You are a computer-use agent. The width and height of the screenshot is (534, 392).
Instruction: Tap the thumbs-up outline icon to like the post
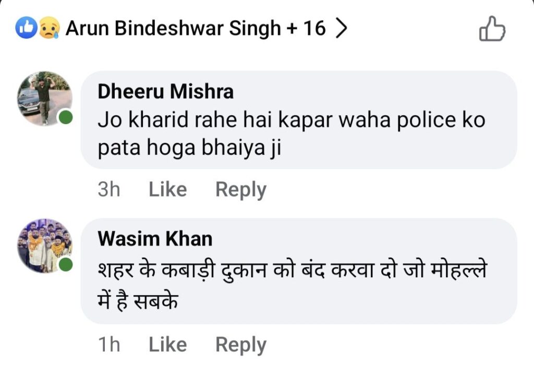coord(492,28)
